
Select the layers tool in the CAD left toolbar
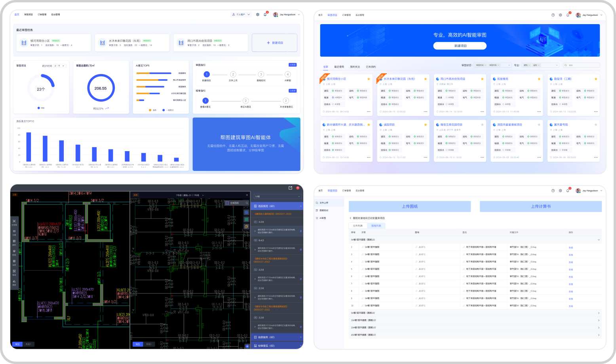point(14,252)
